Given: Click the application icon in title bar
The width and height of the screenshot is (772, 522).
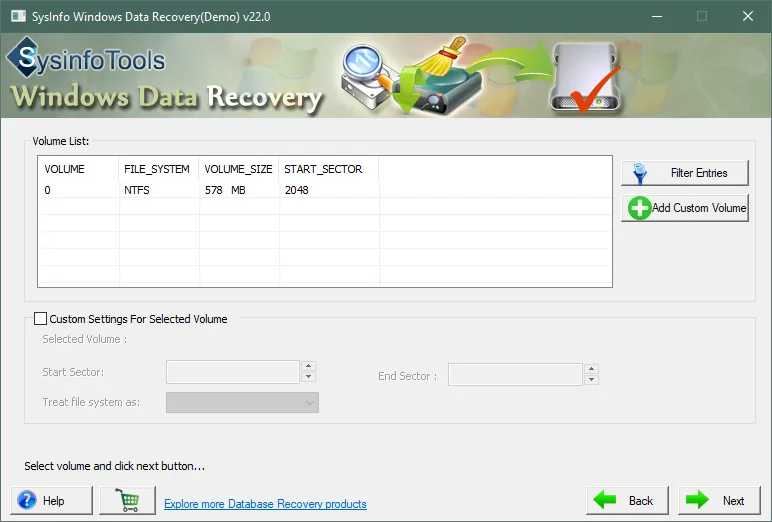Looking at the screenshot, I should pos(18,16).
